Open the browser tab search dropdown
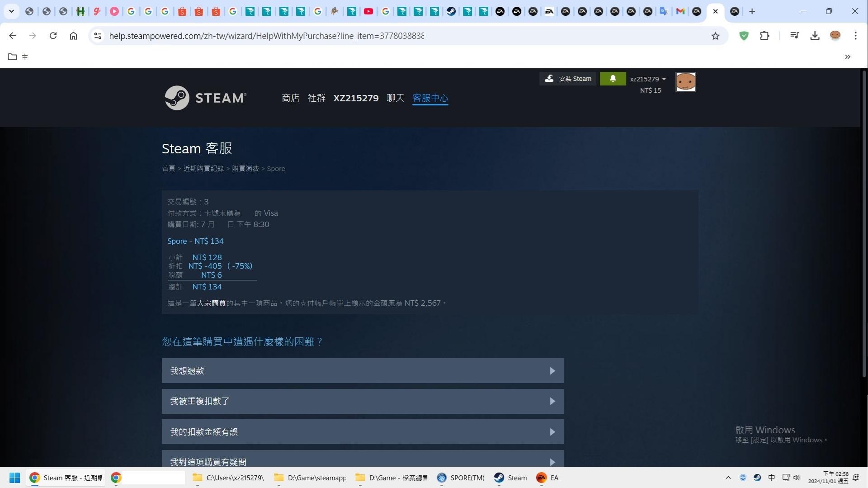 coord(12,11)
